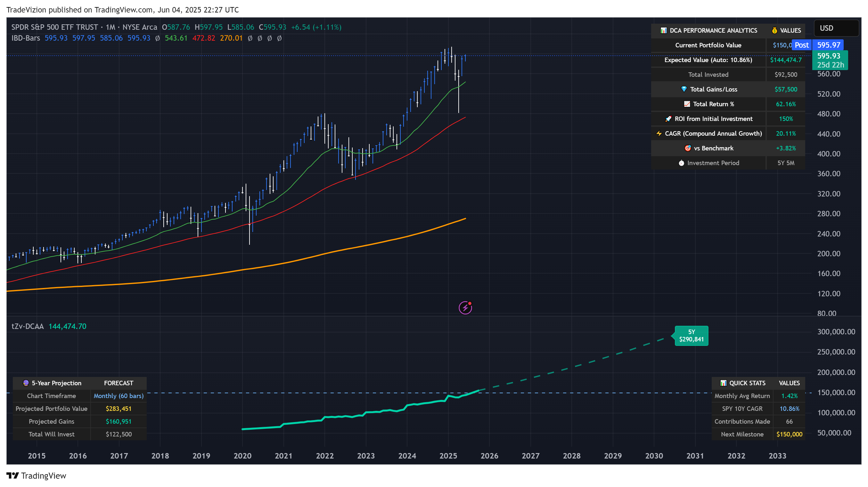Open the USD currency selector
This screenshot has width=868, height=487.
(836, 28)
